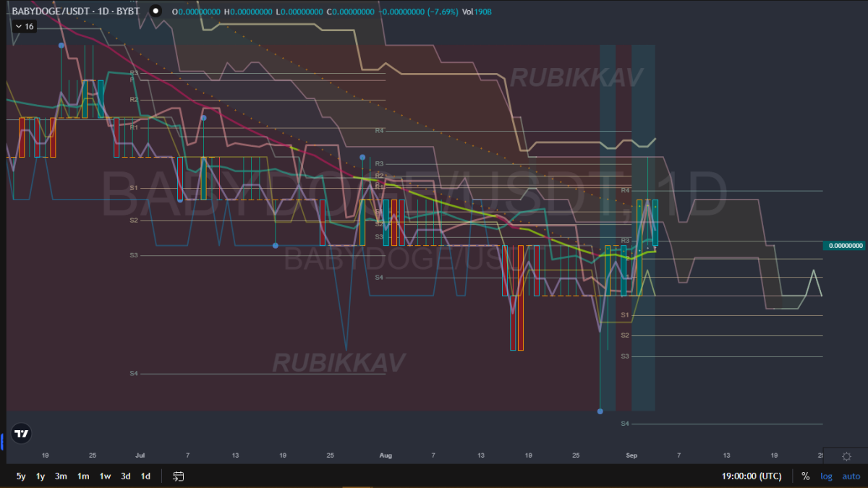Viewport: 868px width, 488px height.
Task: Toggle the log price scale
Action: pyautogui.click(x=826, y=476)
